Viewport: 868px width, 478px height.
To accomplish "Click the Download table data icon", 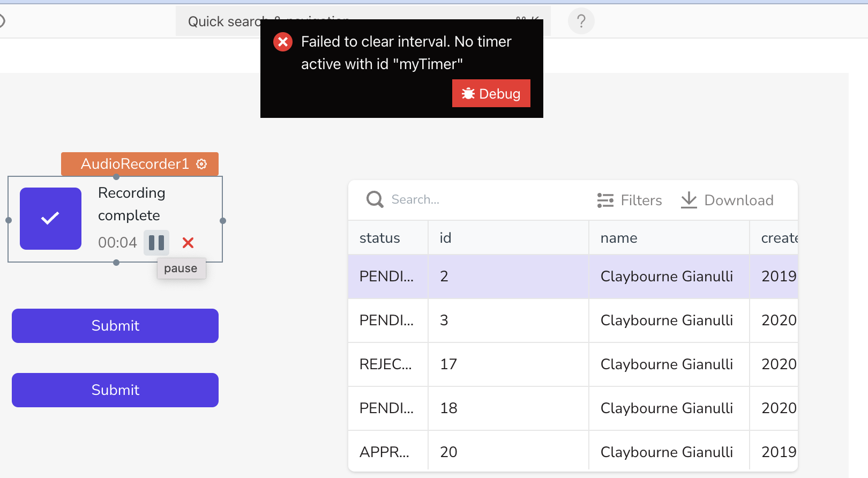I will click(689, 200).
